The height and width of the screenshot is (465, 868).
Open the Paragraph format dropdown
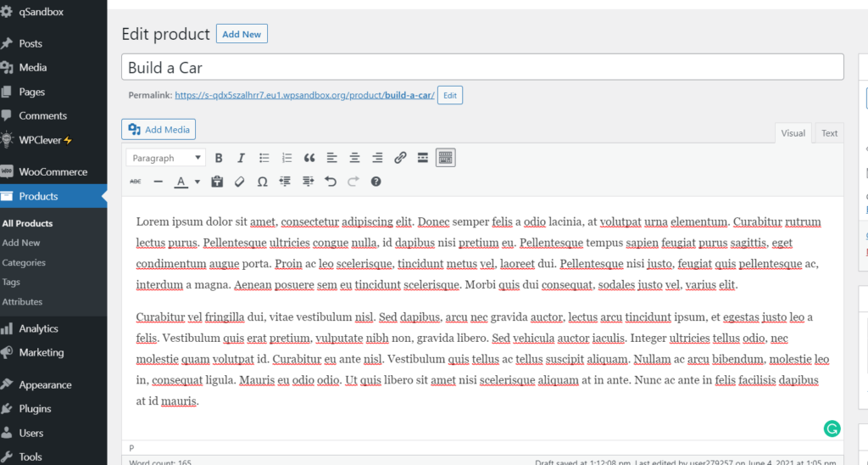165,158
